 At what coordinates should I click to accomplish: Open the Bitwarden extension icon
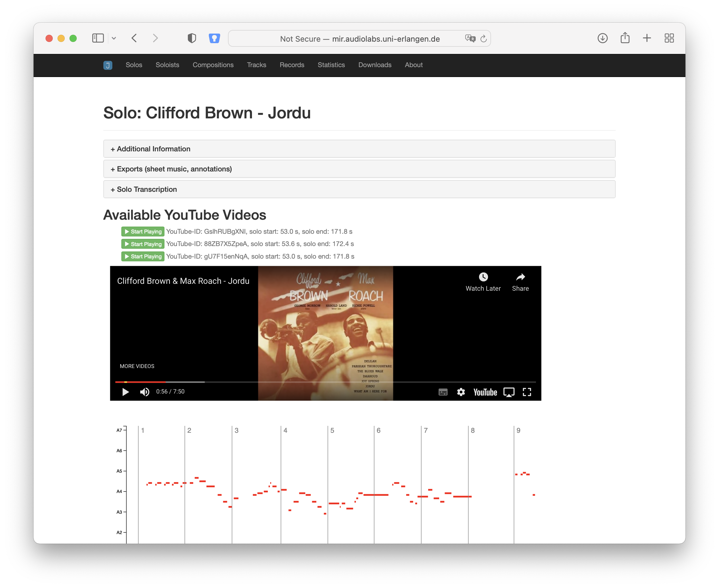[x=214, y=38]
